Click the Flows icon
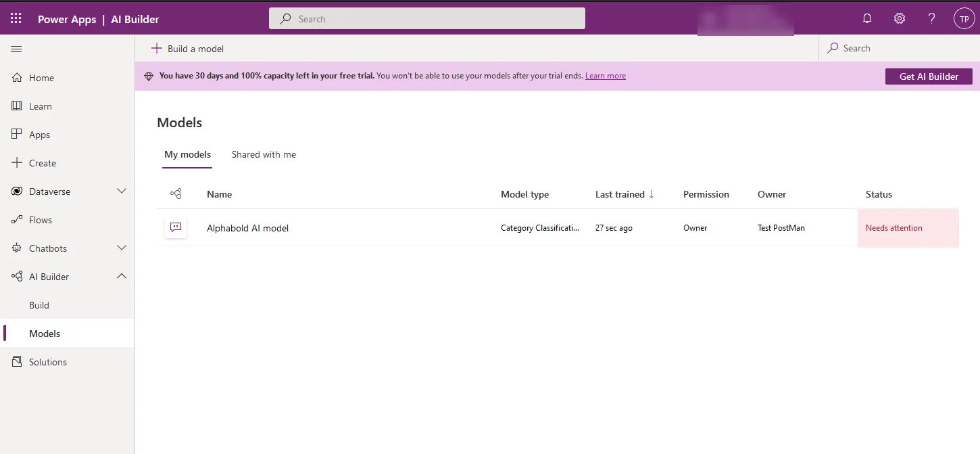 pos(17,220)
